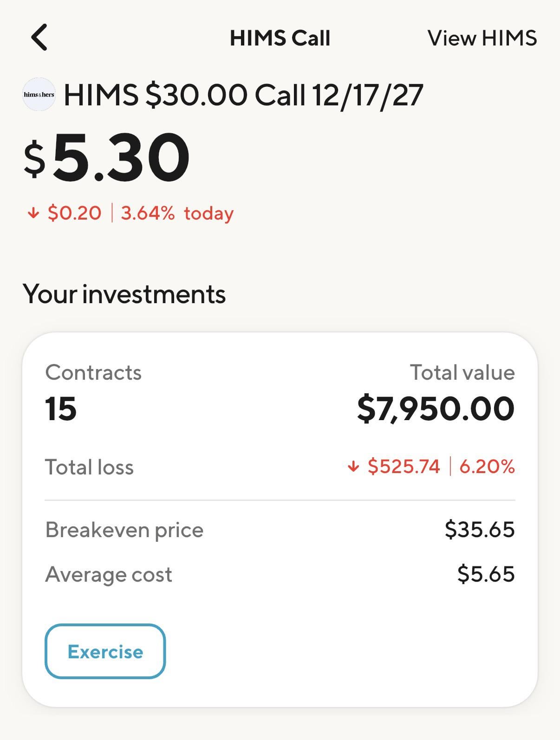Screen dimensions: 560x740
Task: Tap the 3.64% today change
Action: (177, 214)
